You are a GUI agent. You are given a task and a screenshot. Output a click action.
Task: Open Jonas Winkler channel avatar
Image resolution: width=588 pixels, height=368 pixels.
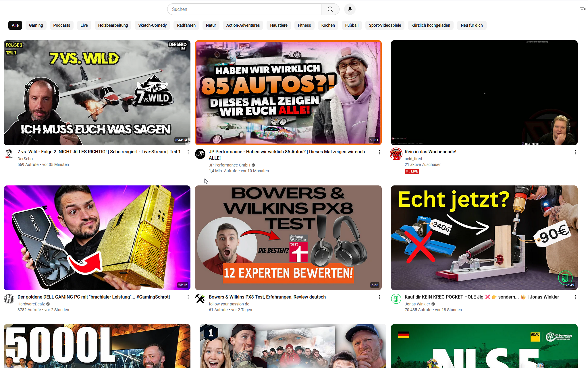396,299
